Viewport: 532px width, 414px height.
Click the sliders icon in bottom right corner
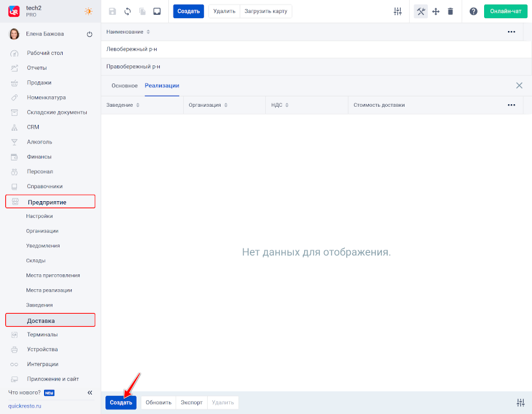pos(520,403)
